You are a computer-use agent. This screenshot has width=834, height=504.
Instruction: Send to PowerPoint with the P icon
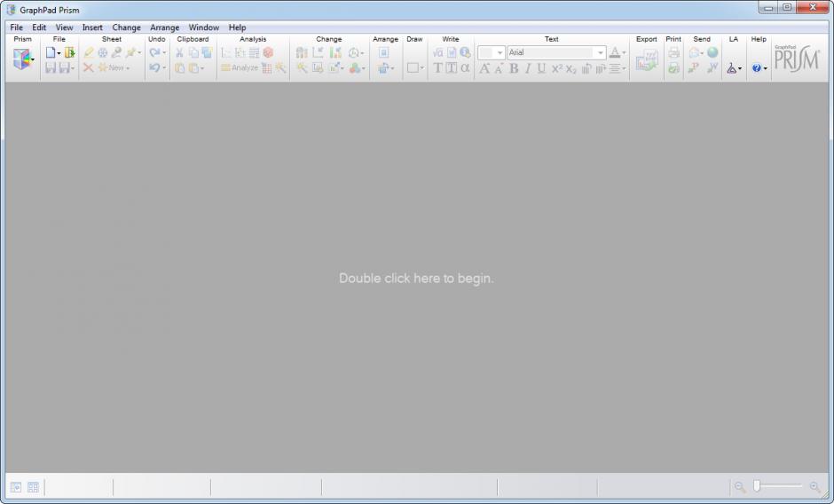point(694,67)
